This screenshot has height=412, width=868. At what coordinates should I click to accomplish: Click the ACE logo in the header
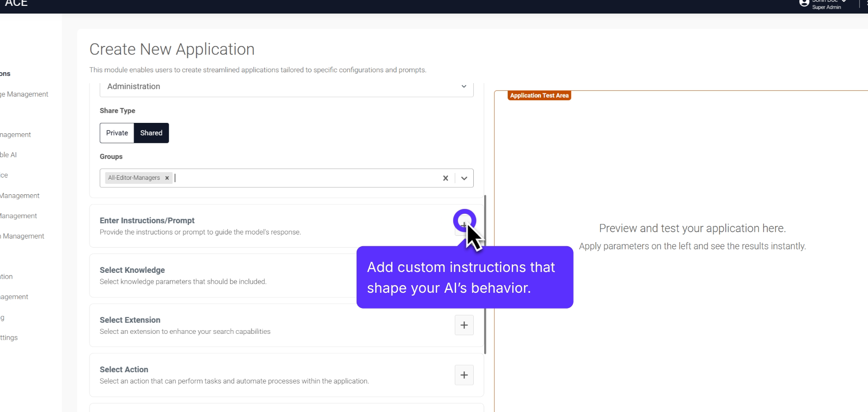[16, 4]
